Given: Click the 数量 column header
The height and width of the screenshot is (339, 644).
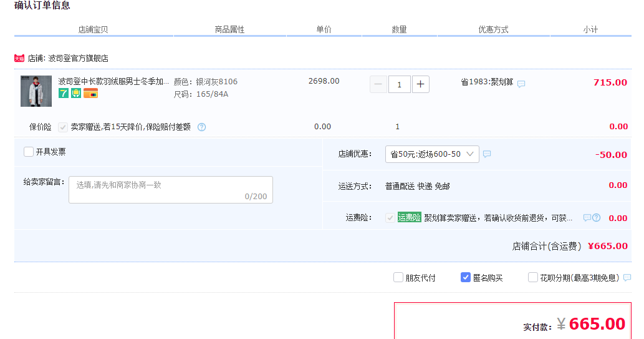Looking at the screenshot, I should click(399, 29).
